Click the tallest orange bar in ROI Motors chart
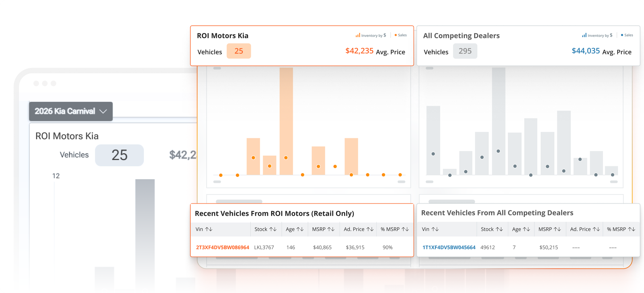This screenshot has height=293, width=644. click(286, 121)
